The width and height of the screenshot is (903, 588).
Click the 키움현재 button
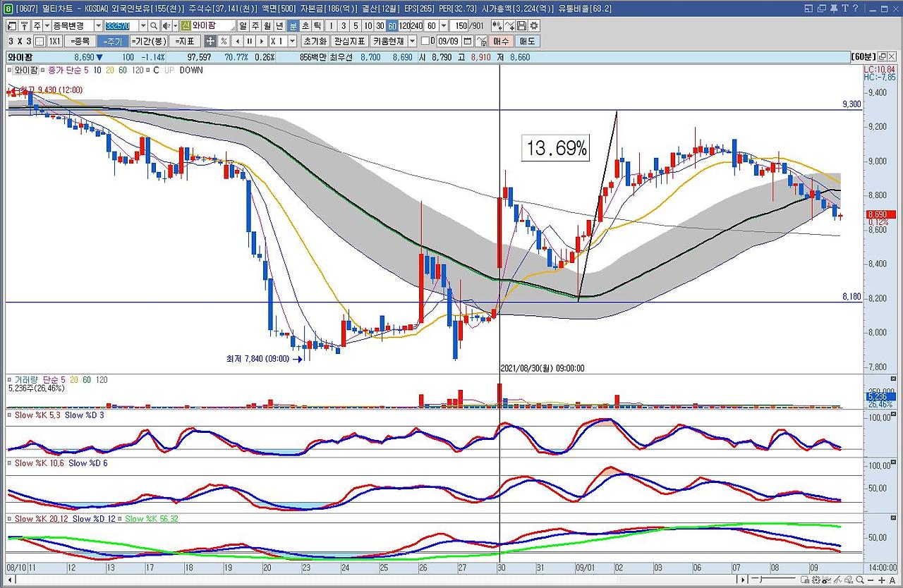(x=389, y=41)
